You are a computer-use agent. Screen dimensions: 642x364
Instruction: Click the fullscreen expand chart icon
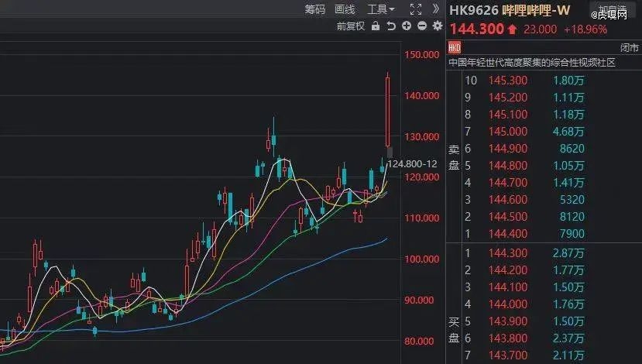point(415,9)
